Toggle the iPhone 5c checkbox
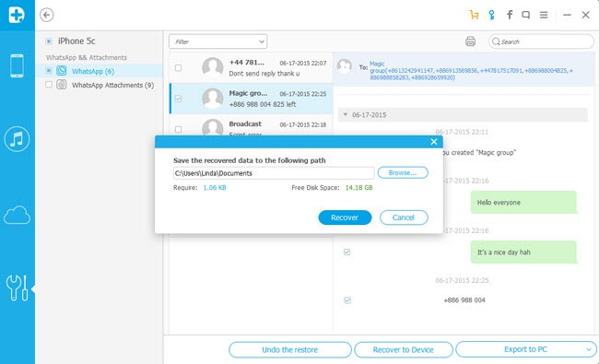The height and width of the screenshot is (364, 599). (x=49, y=41)
